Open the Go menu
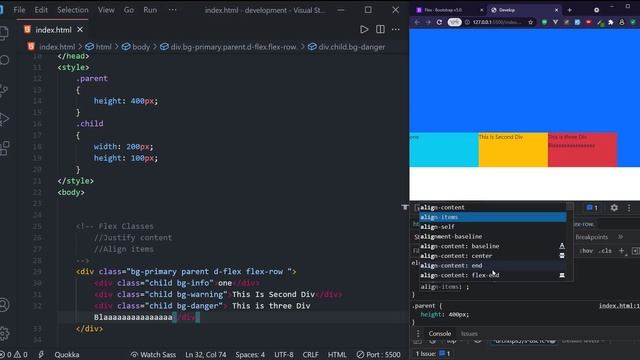The width and height of the screenshot is (640, 360). click(129, 10)
